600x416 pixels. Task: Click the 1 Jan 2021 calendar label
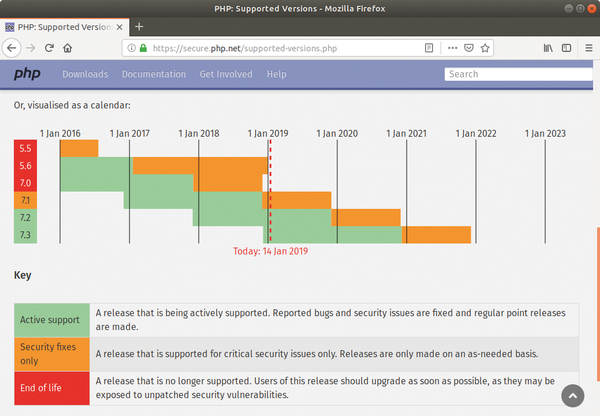coord(406,133)
